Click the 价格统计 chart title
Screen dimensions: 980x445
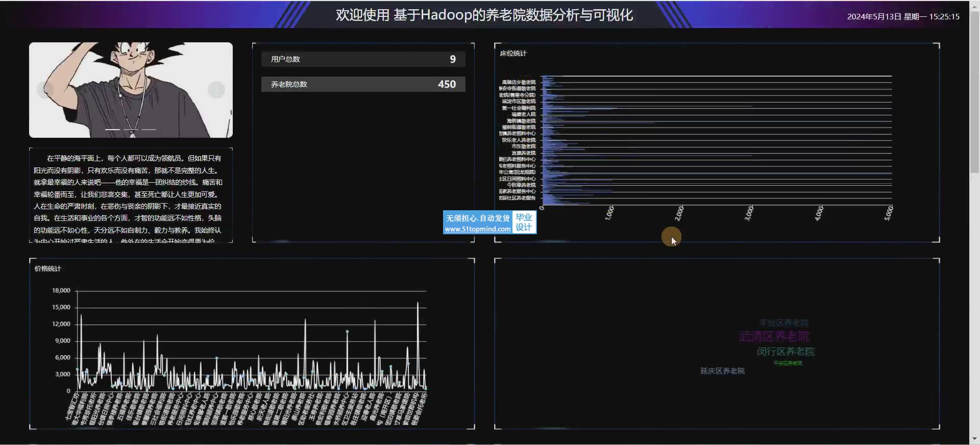point(47,268)
